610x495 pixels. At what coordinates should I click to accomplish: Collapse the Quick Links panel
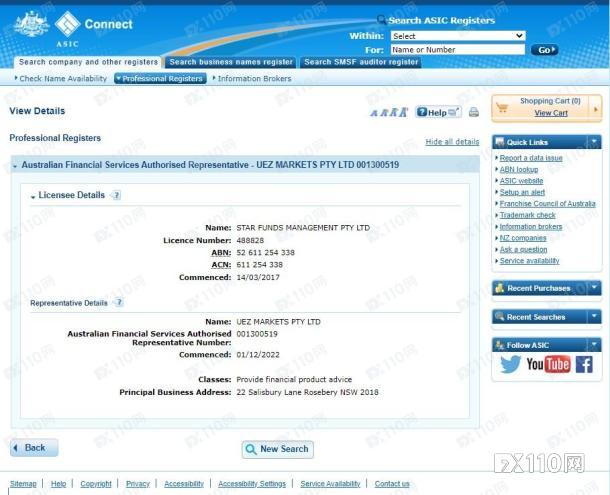tap(594, 142)
